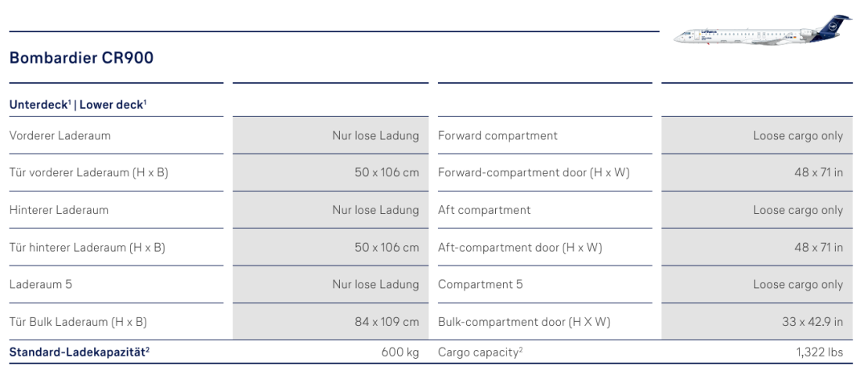Viewport: 868px width, 387px height.
Task: Click the Unterdeck | Lower deck header
Action: pyautogui.click(x=78, y=105)
